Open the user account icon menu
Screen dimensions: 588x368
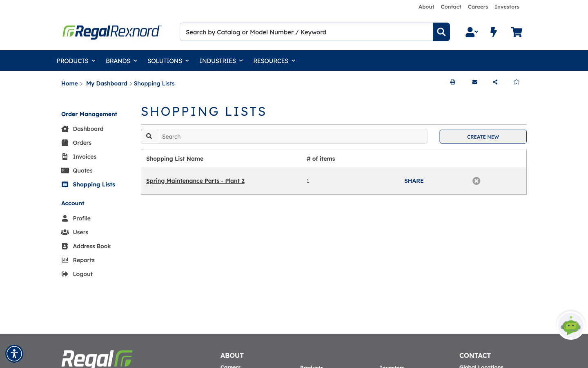471,32
